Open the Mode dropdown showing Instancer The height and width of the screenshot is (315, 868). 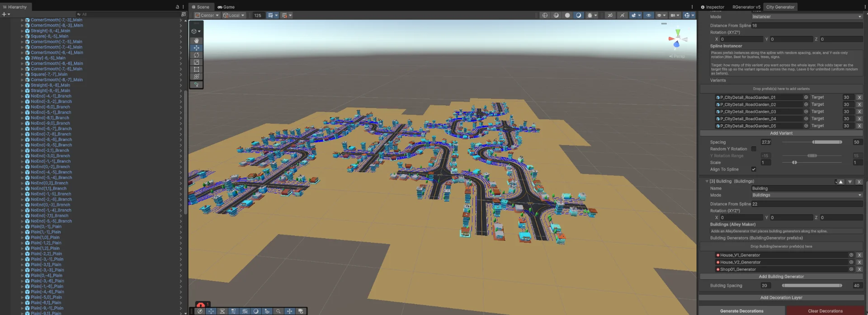tap(807, 17)
